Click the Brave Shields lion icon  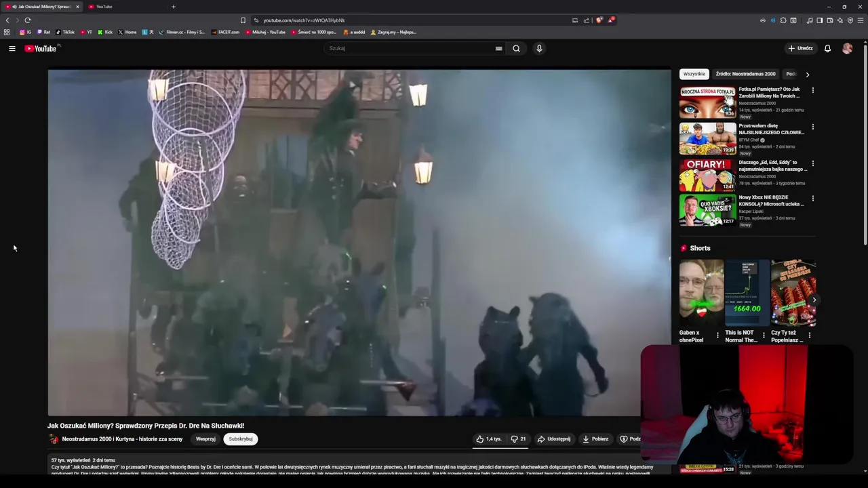(x=599, y=20)
